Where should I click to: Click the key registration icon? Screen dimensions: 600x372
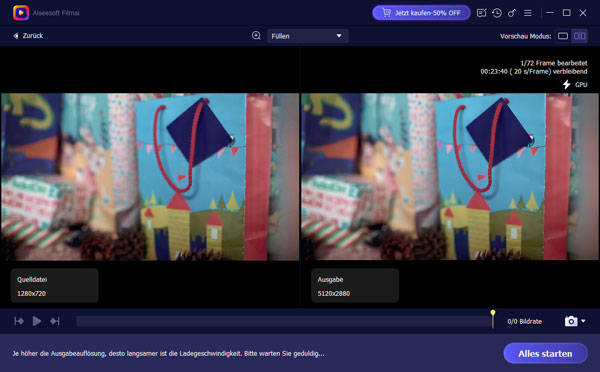(512, 13)
